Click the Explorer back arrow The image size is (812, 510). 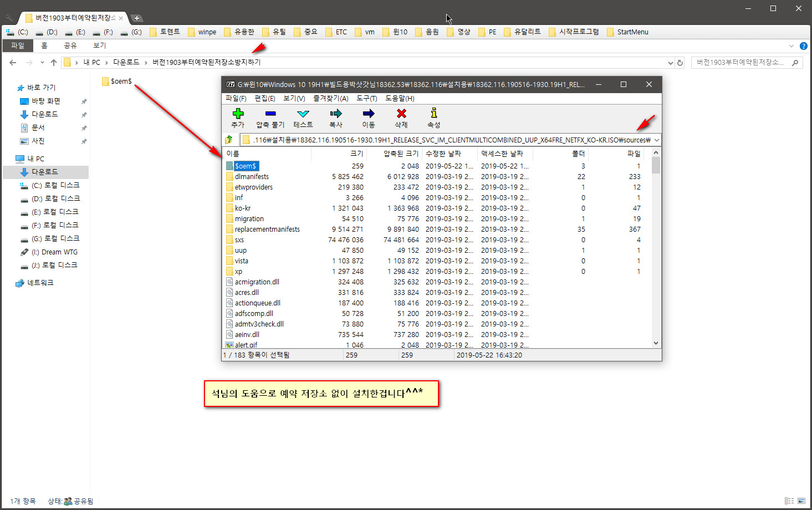coord(13,63)
